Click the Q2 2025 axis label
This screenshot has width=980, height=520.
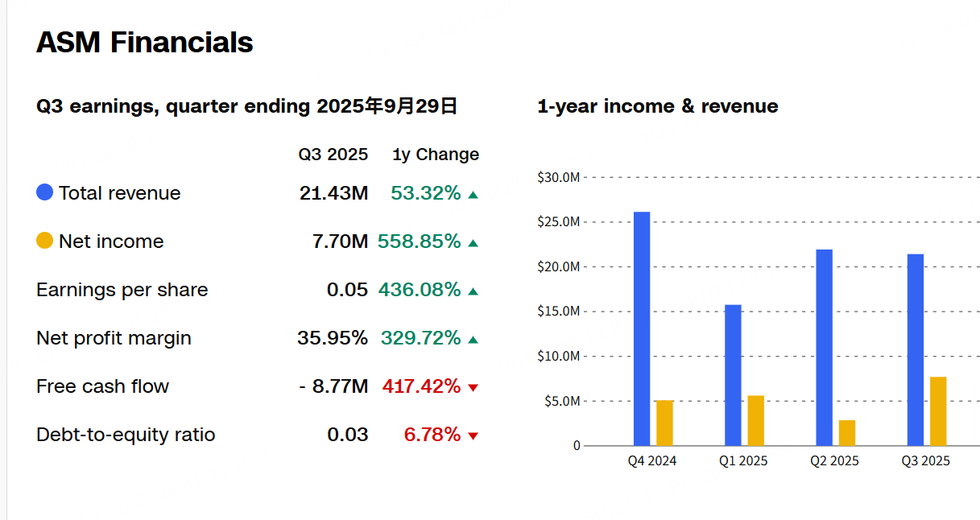[x=834, y=461]
